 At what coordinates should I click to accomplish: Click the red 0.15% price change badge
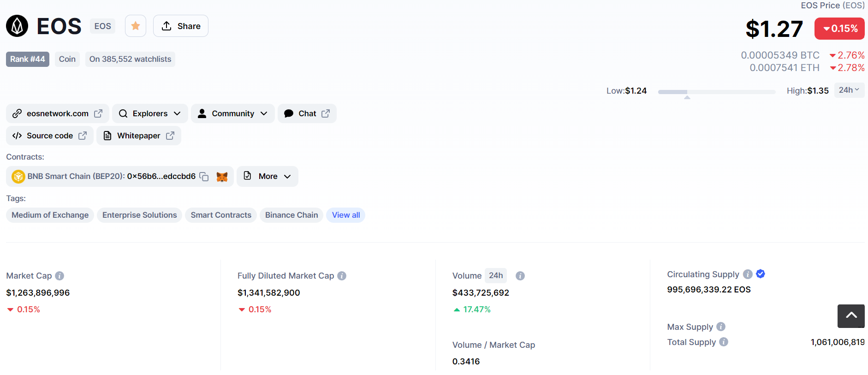click(x=839, y=29)
